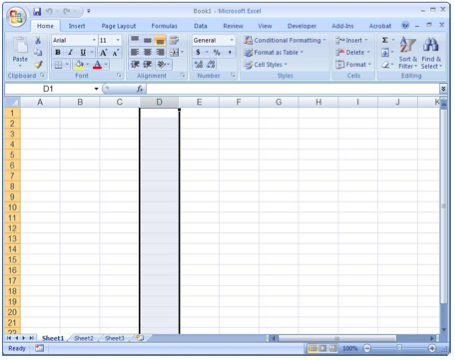Paste clipboard contents
The width and height of the screenshot is (455, 360).
pos(20,52)
